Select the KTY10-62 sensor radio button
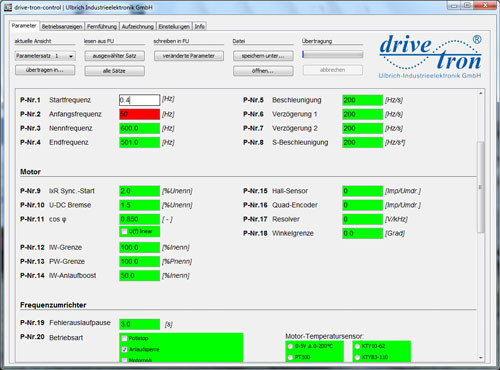The width and height of the screenshot is (500, 370). click(x=357, y=346)
